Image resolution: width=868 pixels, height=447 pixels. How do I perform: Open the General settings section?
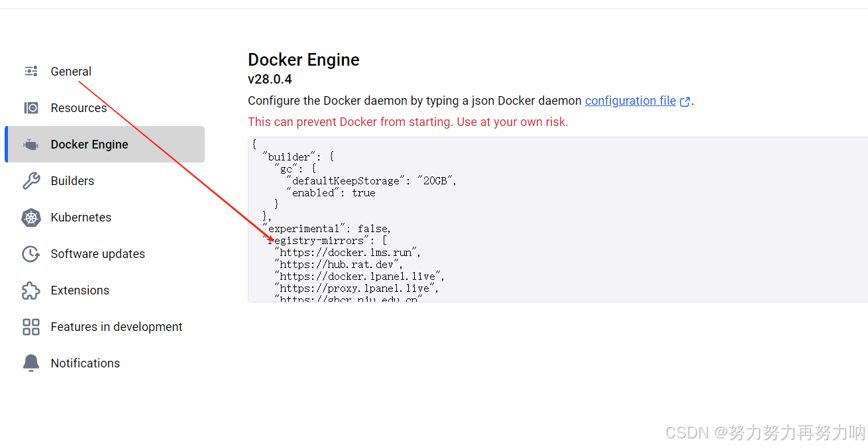[105, 71]
